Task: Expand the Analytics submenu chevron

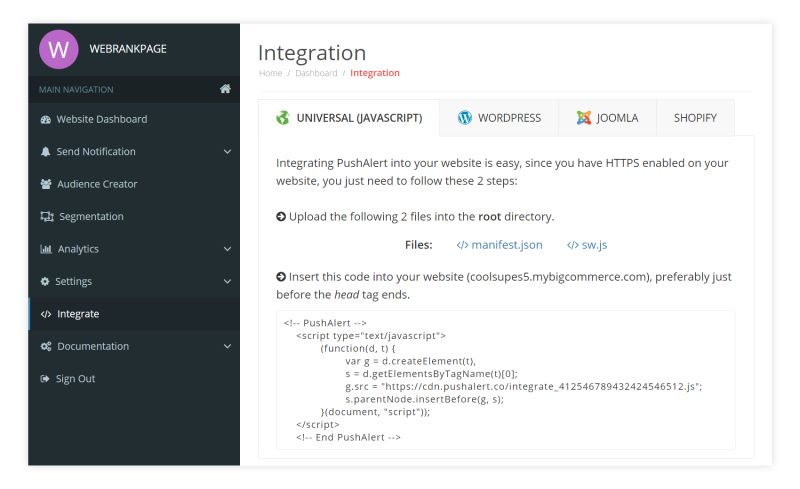Action: (x=228, y=249)
